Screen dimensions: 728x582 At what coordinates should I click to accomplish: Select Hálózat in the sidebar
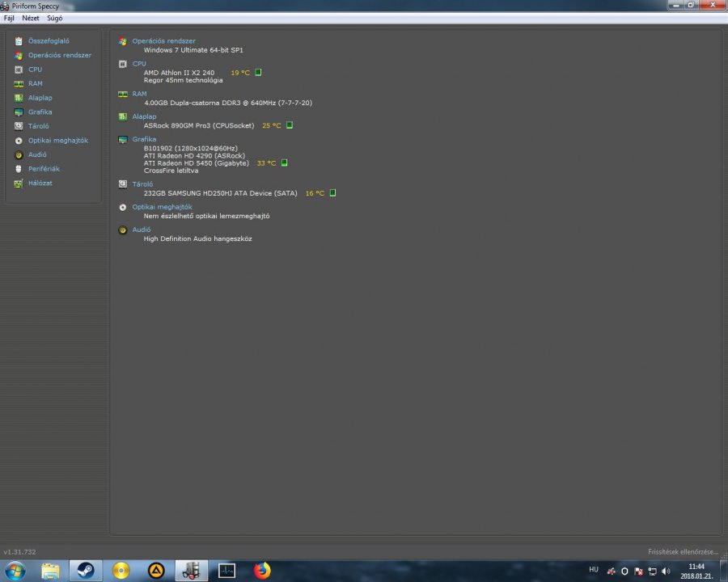point(40,183)
